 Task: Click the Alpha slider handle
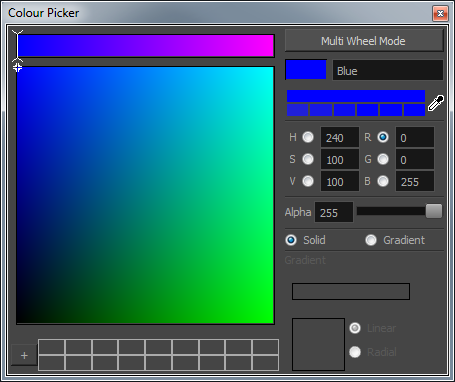pos(434,211)
